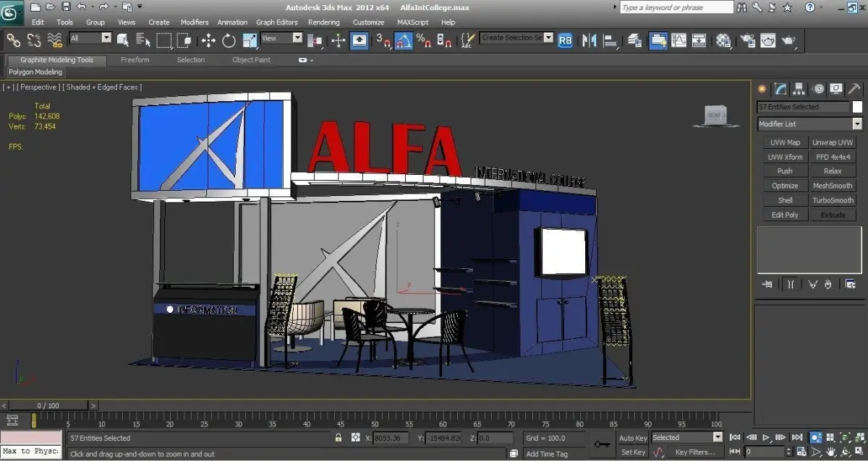This screenshot has width=868, height=461.
Task: Toggle Pin Stack under modifier stack
Action: (x=767, y=284)
